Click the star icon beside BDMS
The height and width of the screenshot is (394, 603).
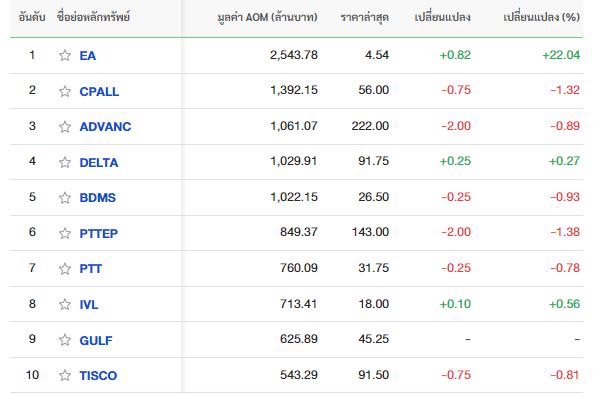coord(65,198)
